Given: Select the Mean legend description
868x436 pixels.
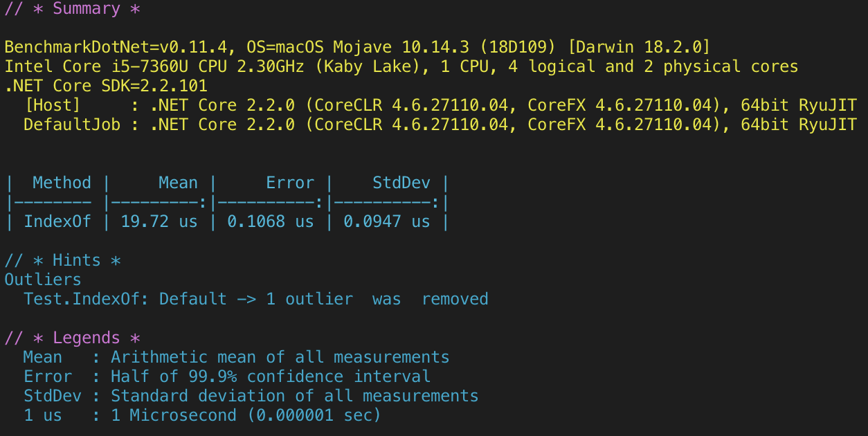Looking at the screenshot, I should pos(235,356).
